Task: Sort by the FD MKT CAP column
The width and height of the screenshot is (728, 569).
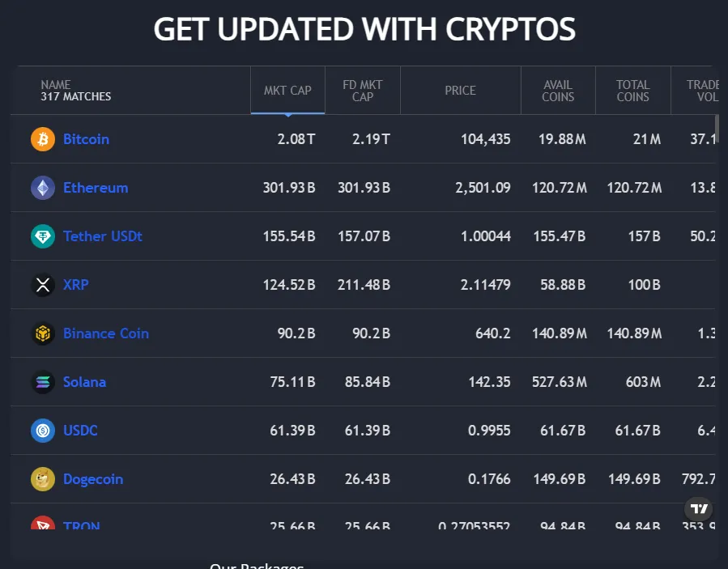Action: click(363, 91)
